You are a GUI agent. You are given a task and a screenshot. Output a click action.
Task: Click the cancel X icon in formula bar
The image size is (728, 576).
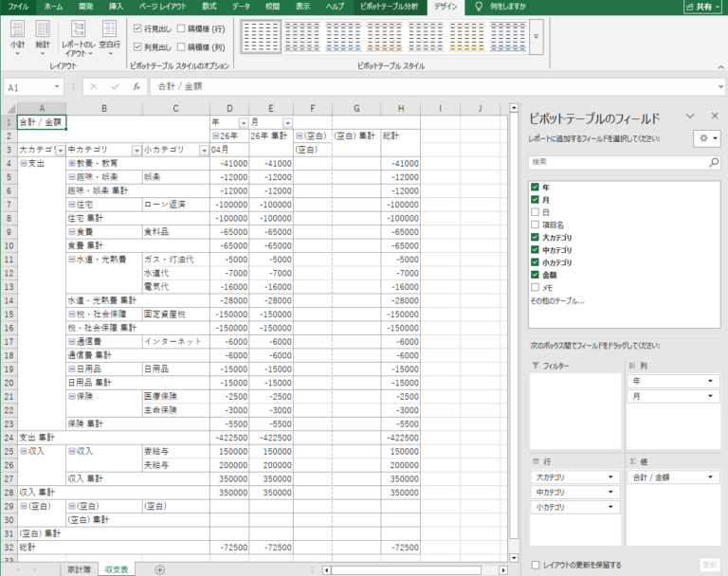[x=94, y=87]
